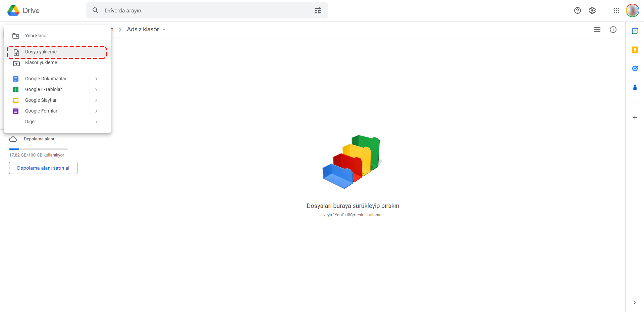The width and height of the screenshot is (644, 312).
Task: Switch to grid layout view
Action: [597, 30]
